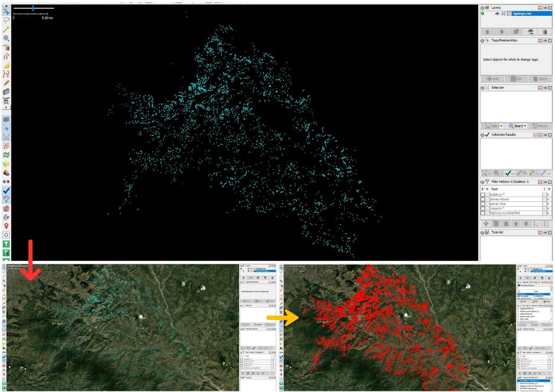Delete Springs.csv using the trash icon

(545, 31)
